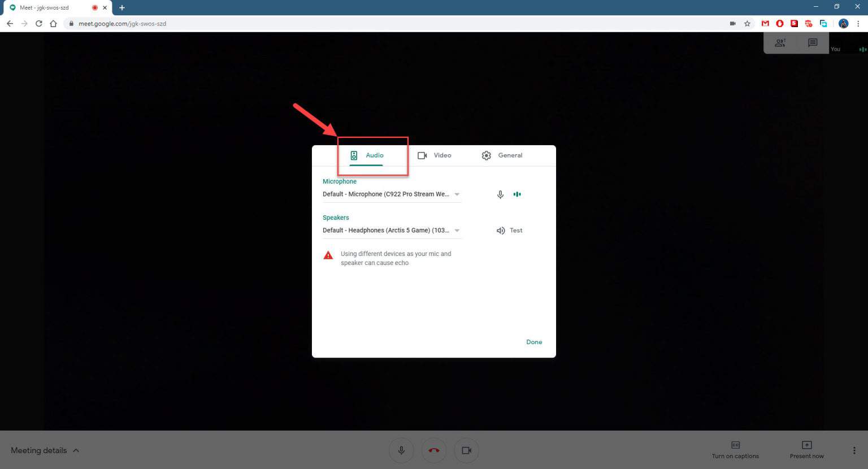Reload the page using the browser refresh icon
Screen dimensions: 868x469
click(38, 23)
